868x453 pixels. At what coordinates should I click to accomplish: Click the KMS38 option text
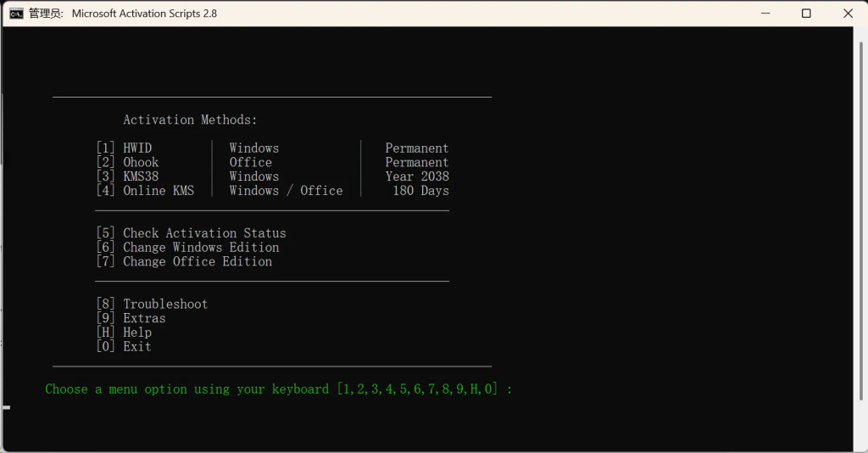tap(141, 176)
